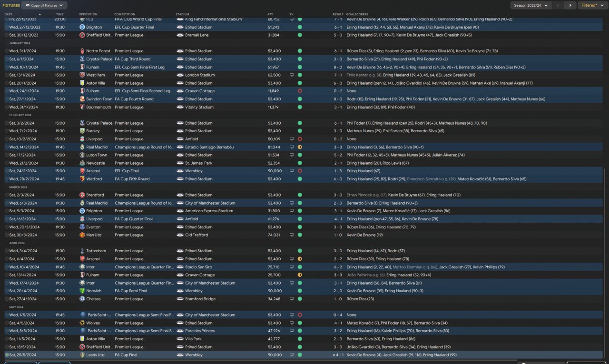The height and width of the screenshot is (364, 609).
Task: Click the TV column header
Action: tap(291, 14)
